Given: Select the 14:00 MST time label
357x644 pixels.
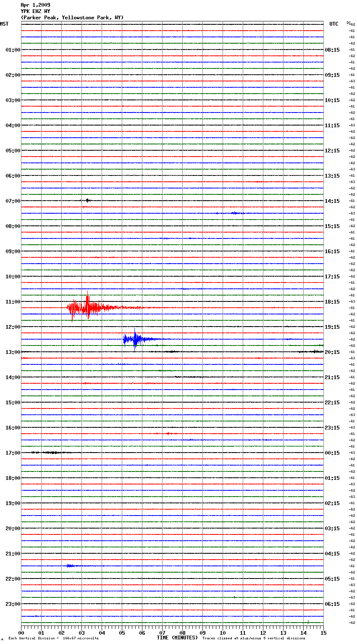Looking at the screenshot, I should point(13,377).
